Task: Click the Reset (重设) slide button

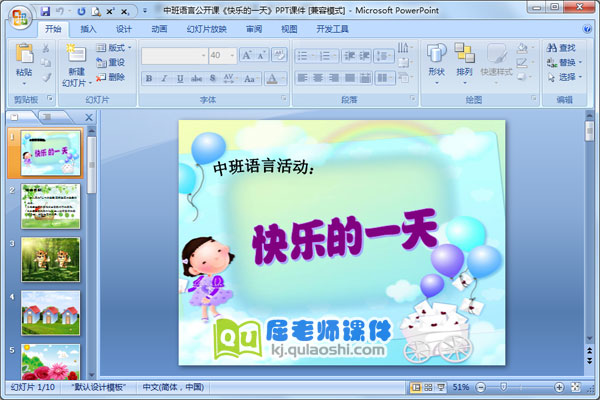Action: pos(111,62)
